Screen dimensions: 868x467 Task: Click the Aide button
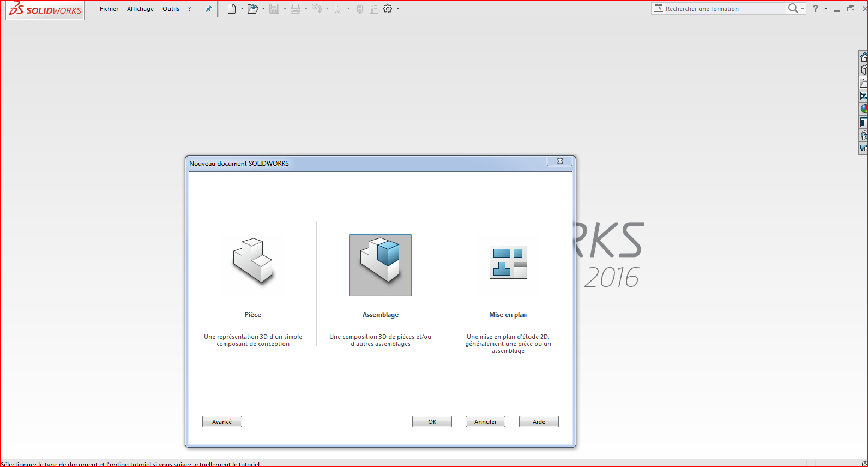539,422
